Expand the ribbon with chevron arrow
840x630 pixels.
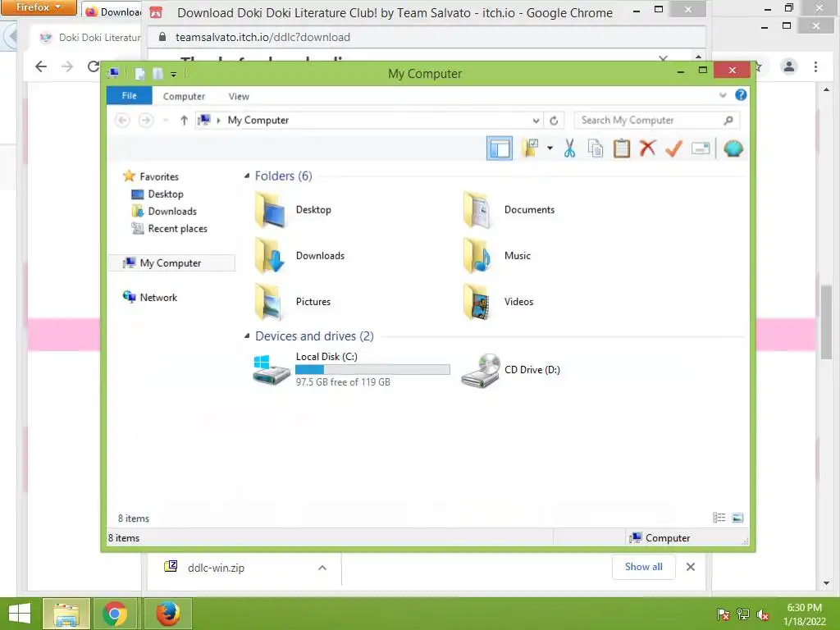coord(723,95)
